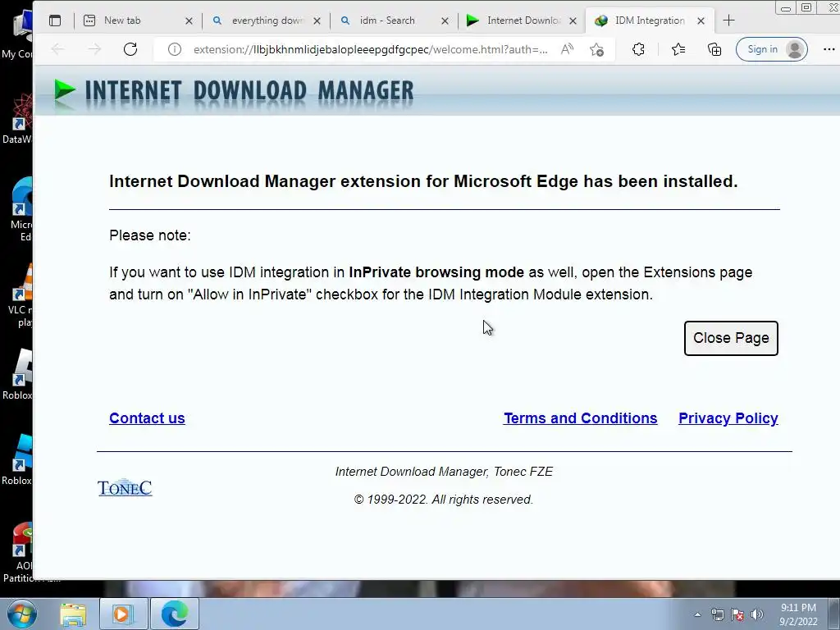This screenshot has height=630, width=840.
Task: Click the Sign in button
Action: [x=771, y=49]
